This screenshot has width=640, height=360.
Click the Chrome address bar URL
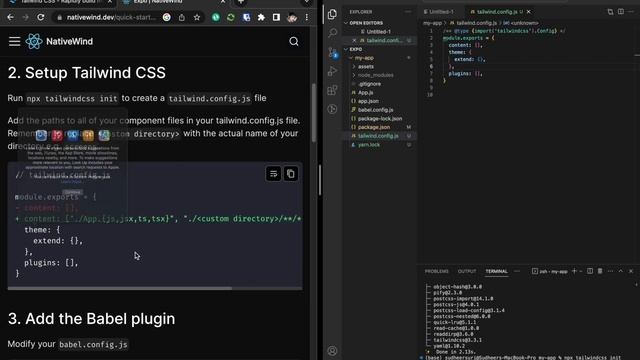click(x=111, y=17)
